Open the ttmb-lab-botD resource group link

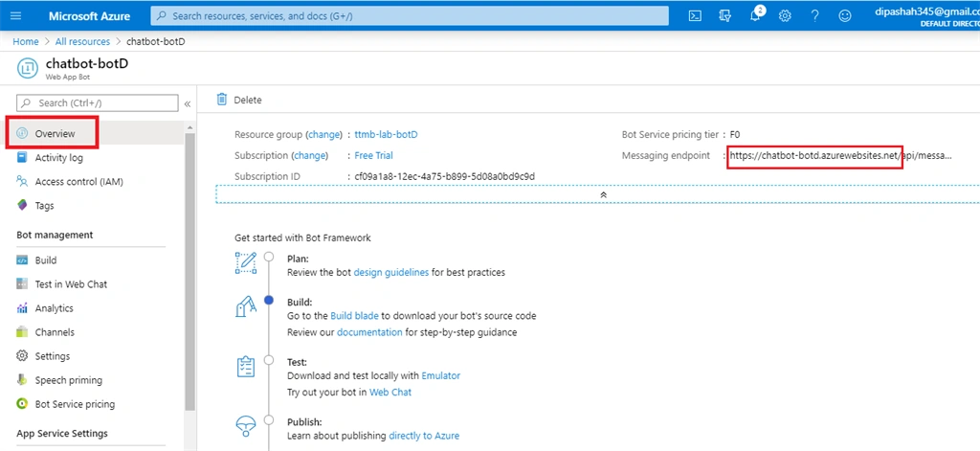click(x=386, y=134)
